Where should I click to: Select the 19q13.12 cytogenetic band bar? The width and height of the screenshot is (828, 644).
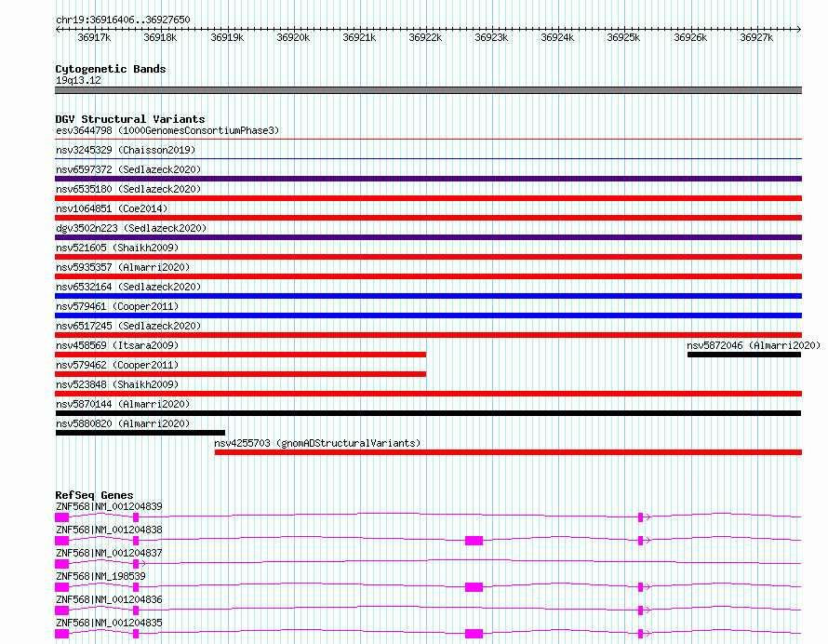(428, 90)
